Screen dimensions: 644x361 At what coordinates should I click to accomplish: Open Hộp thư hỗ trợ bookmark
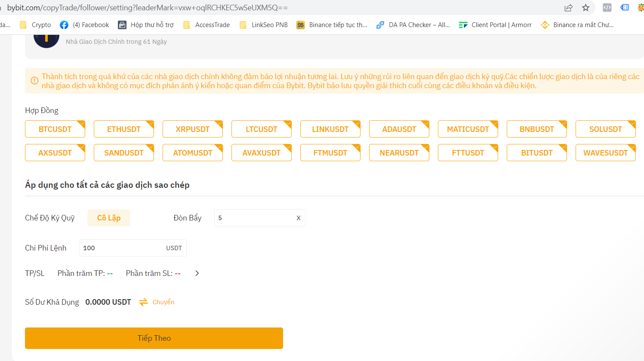coord(146,25)
